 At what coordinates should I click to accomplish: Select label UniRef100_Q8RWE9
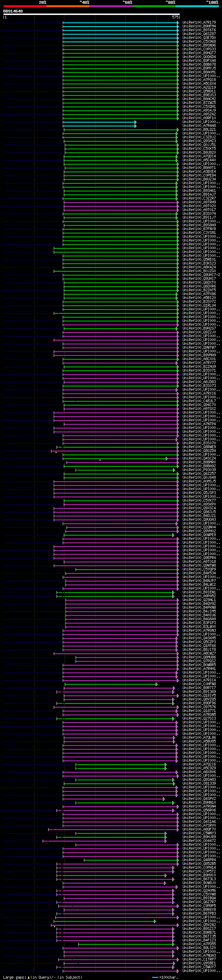tap(199, 447)
